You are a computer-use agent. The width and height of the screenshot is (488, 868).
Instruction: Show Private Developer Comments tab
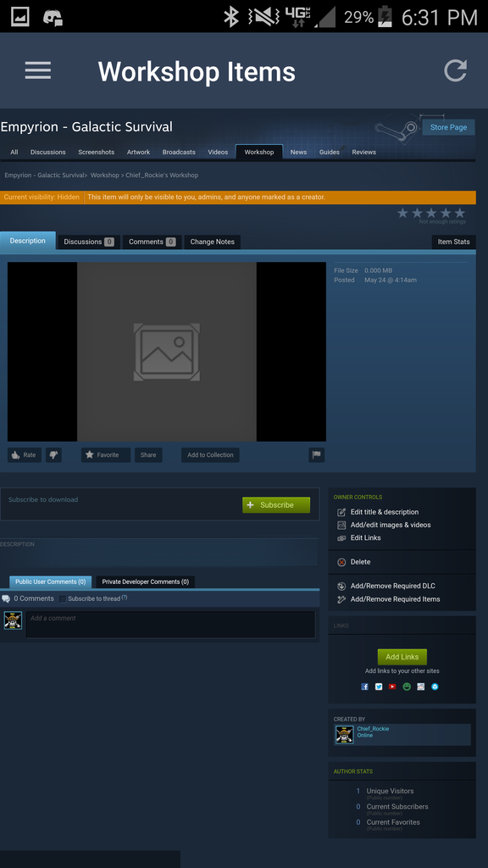146,581
